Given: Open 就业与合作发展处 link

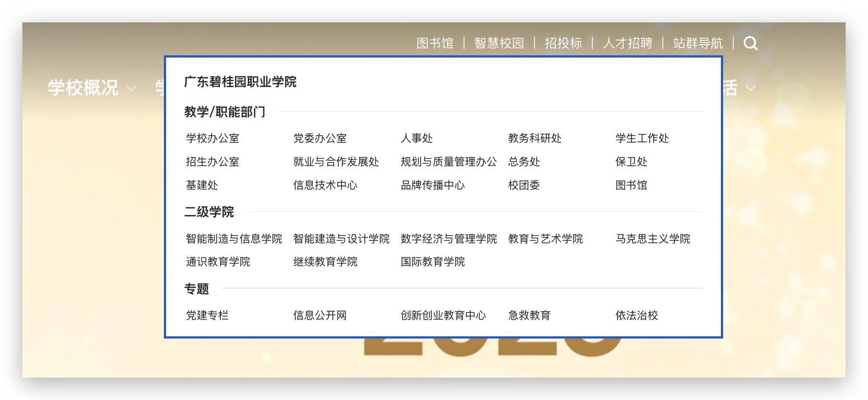Looking at the screenshot, I should point(336,162).
